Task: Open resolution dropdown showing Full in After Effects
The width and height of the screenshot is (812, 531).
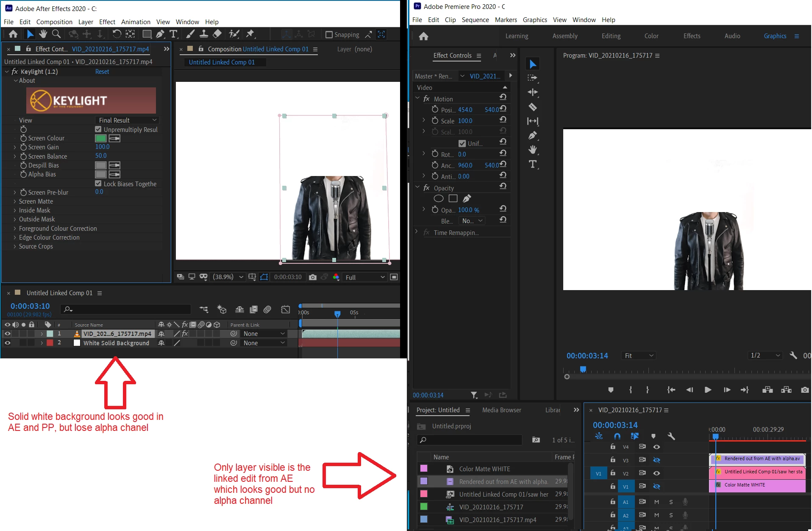Action: point(364,277)
